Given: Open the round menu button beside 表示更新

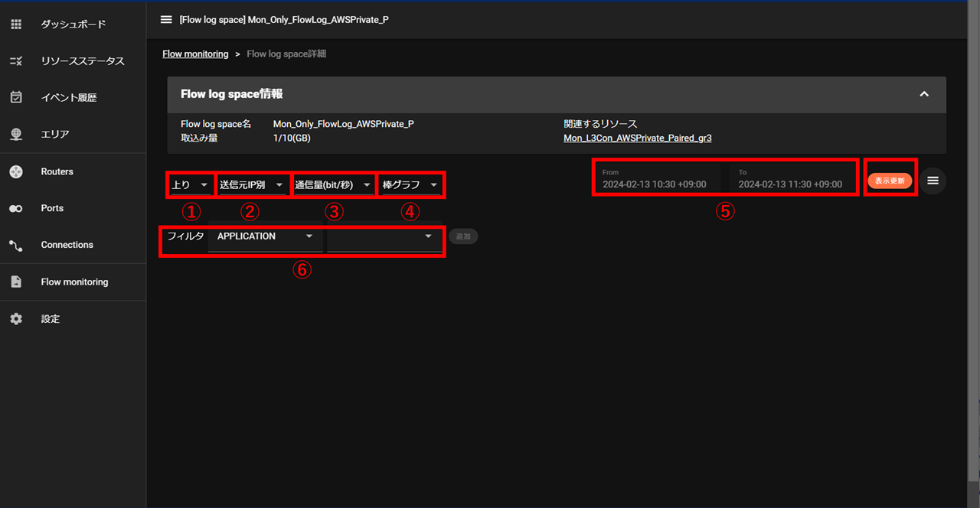Looking at the screenshot, I should pos(933,181).
